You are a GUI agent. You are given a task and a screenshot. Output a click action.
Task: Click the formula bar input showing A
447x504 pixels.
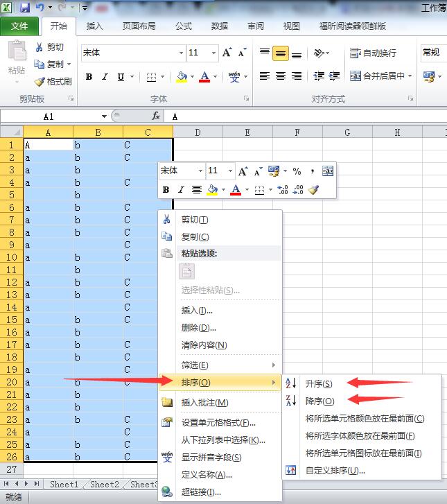(x=306, y=116)
